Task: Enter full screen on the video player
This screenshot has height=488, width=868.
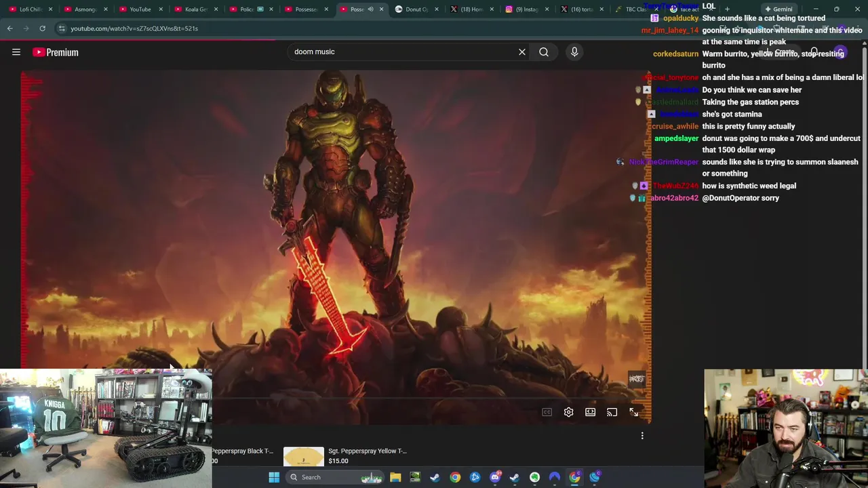Action: [x=633, y=412]
